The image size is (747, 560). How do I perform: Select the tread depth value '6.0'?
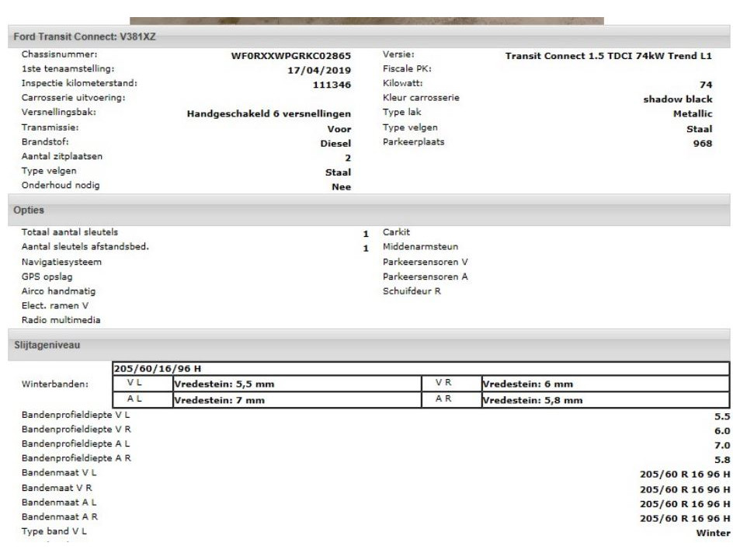(722, 431)
